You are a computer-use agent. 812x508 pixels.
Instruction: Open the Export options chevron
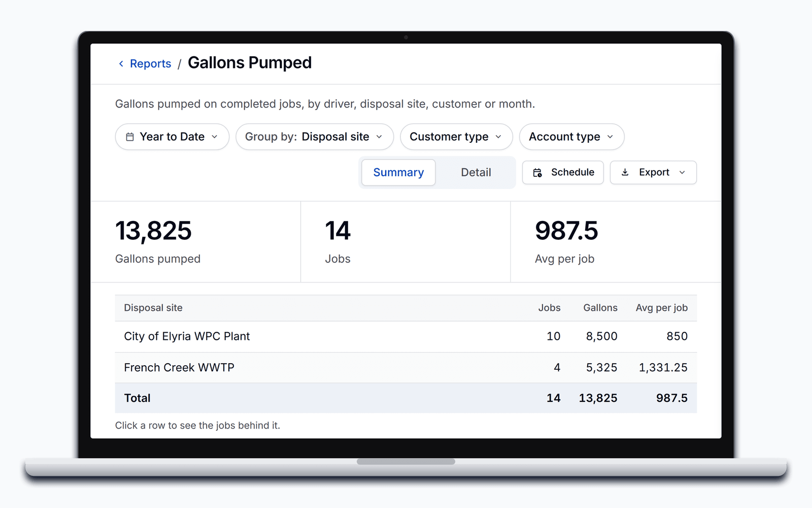click(682, 172)
